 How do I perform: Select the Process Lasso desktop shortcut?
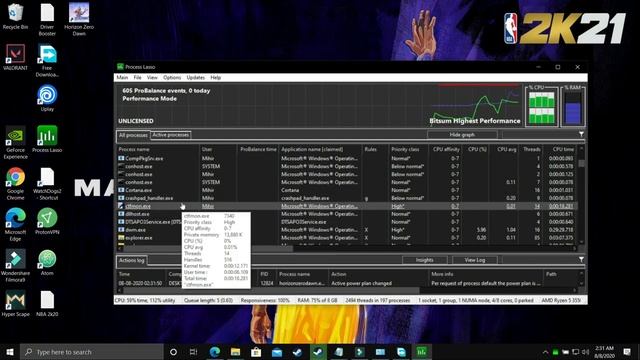pos(47,140)
